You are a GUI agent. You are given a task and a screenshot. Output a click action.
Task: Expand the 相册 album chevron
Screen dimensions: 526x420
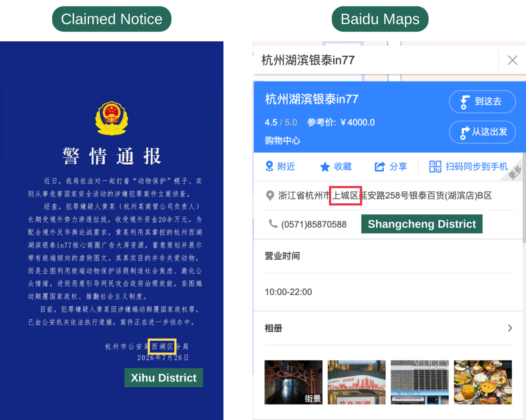(510, 328)
